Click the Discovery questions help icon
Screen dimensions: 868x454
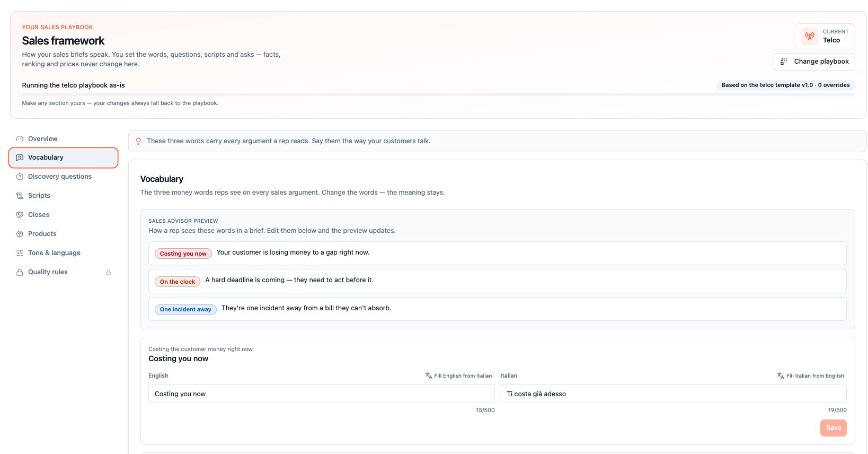point(20,177)
